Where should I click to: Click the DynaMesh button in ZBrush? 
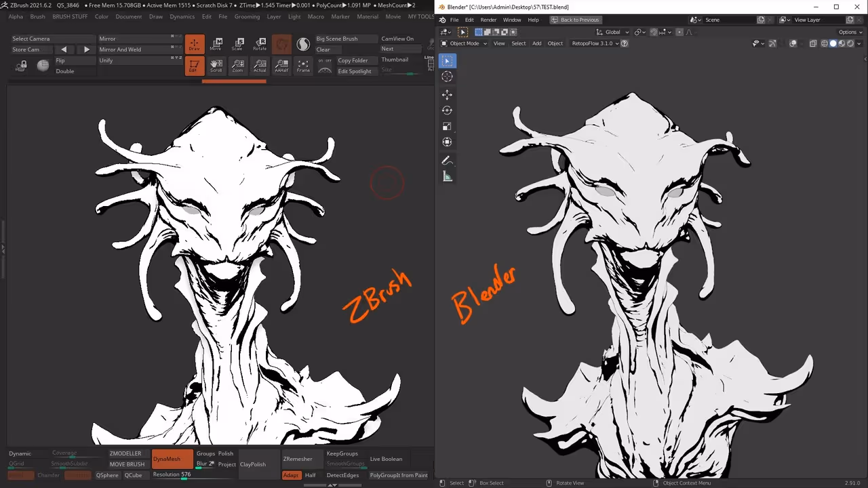coord(172,459)
